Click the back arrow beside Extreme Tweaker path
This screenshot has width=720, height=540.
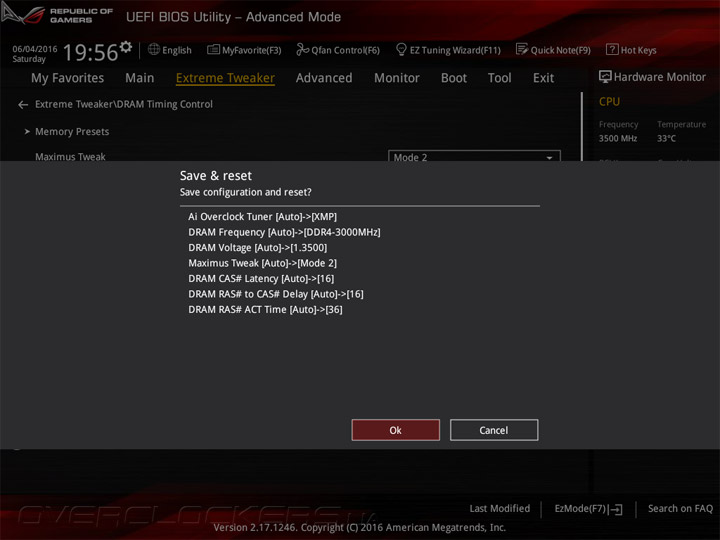tap(23, 105)
